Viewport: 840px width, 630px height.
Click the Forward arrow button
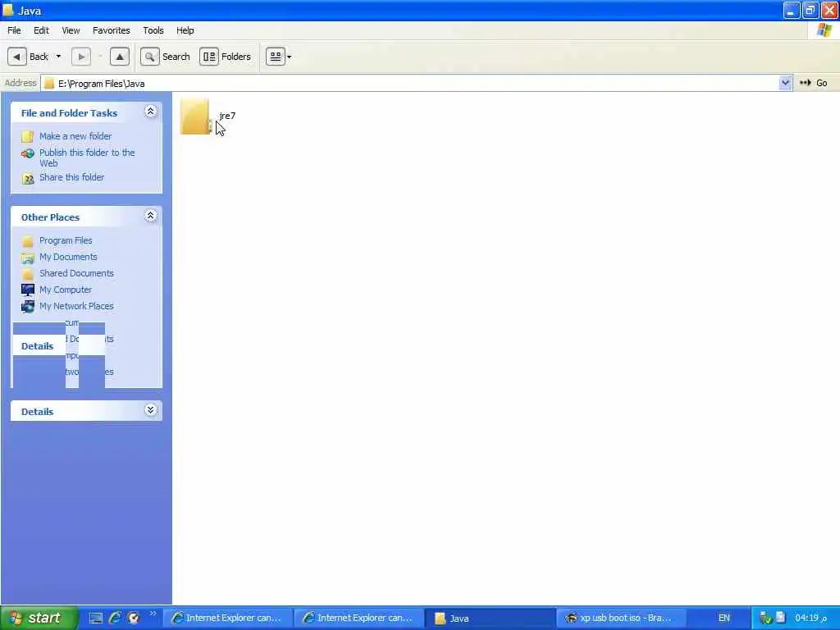point(81,57)
